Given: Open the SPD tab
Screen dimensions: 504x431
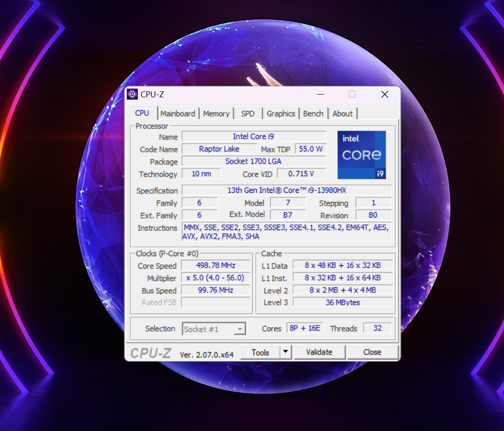Looking at the screenshot, I should (x=248, y=114).
